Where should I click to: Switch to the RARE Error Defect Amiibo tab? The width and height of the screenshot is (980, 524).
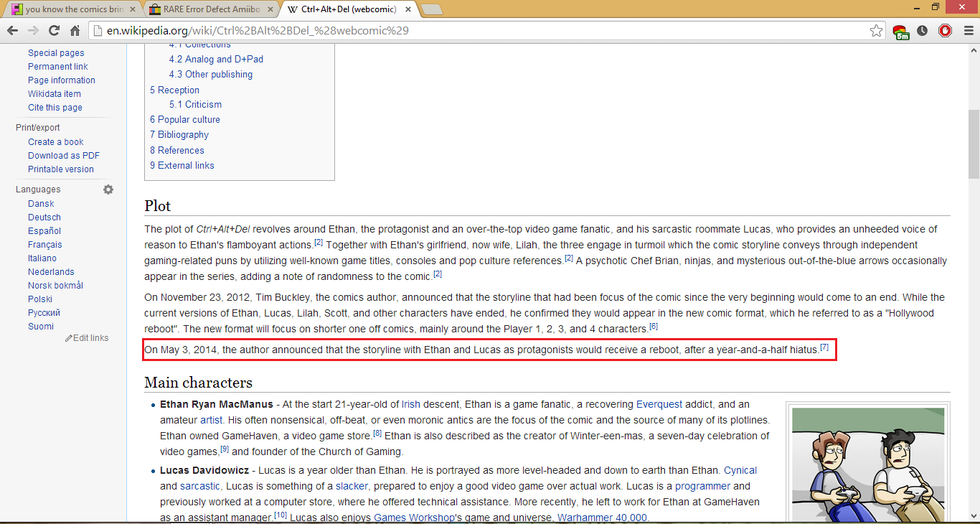coord(208,9)
